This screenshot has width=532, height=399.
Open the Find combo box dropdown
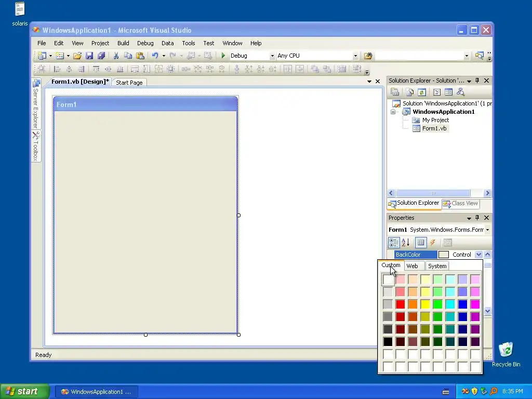[x=467, y=56]
